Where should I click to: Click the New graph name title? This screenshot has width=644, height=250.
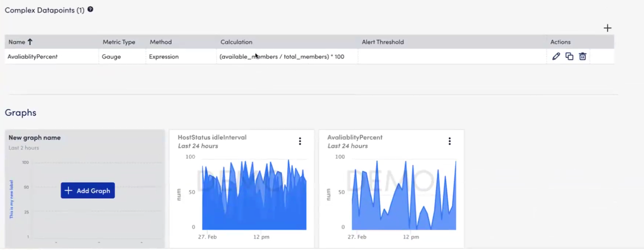pyautogui.click(x=34, y=137)
